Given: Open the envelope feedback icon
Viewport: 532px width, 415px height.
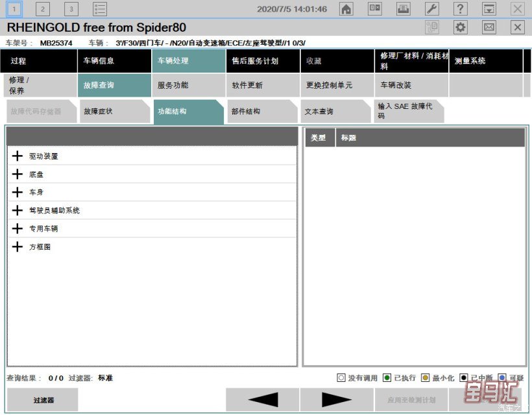Looking at the screenshot, I should (489, 27).
